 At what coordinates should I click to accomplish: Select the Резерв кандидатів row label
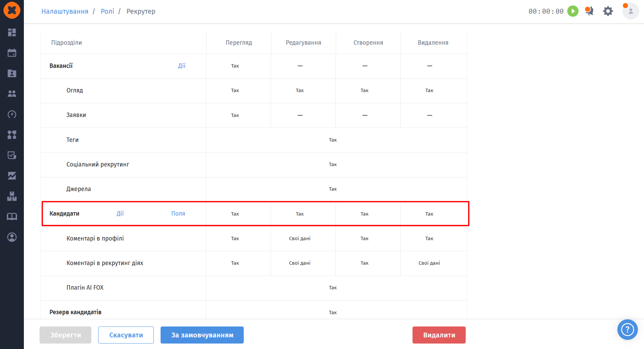[75, 312]
